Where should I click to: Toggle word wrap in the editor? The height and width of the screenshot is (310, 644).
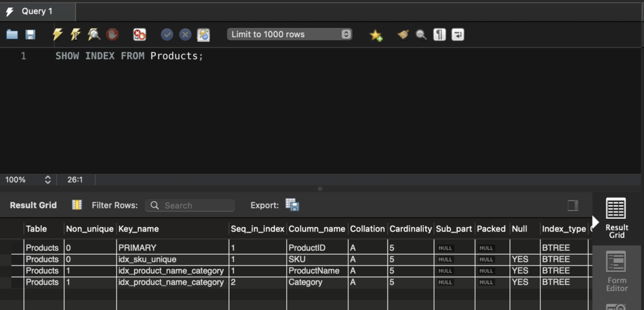[x=458, y=35]
